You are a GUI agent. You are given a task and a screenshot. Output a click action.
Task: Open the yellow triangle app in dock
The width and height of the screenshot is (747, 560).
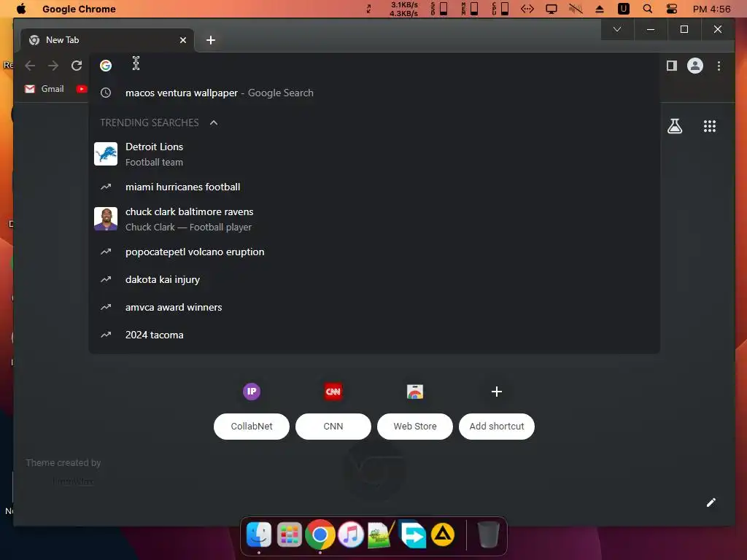click(443, 534)
